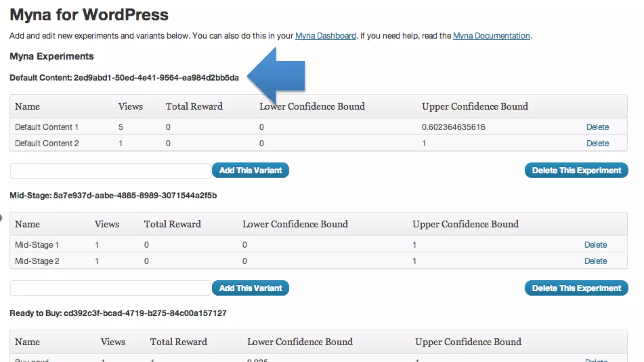Screen dimensions: 644x362
Task: Open the Myna Documentation link
Action: pyautogui.click(x=491, y=36)
